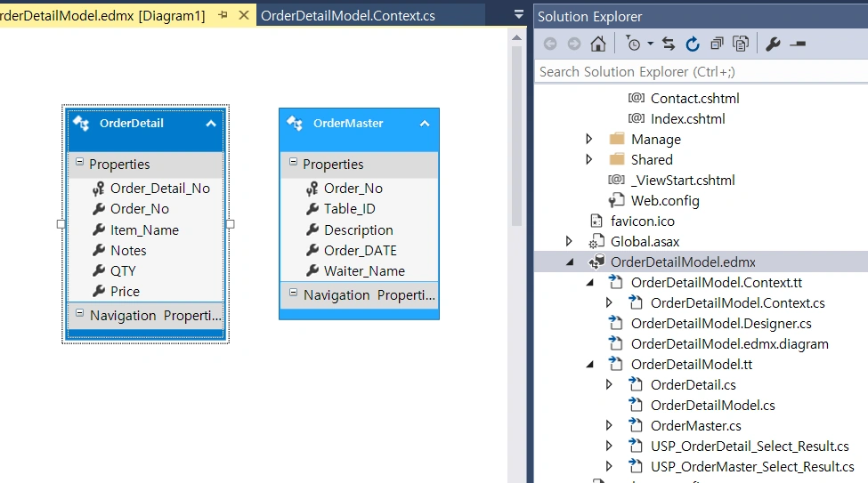Click the Search Solution Explorer field

(702, 72)
